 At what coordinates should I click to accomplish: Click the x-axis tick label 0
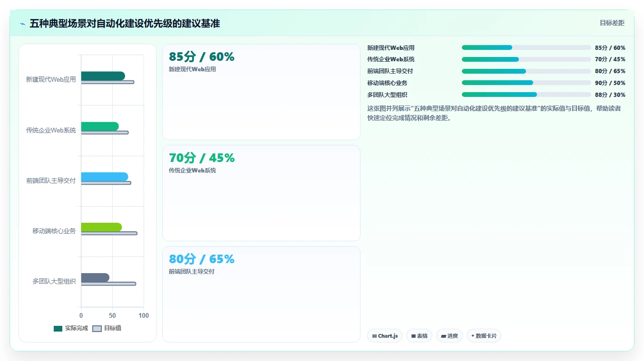81,315
